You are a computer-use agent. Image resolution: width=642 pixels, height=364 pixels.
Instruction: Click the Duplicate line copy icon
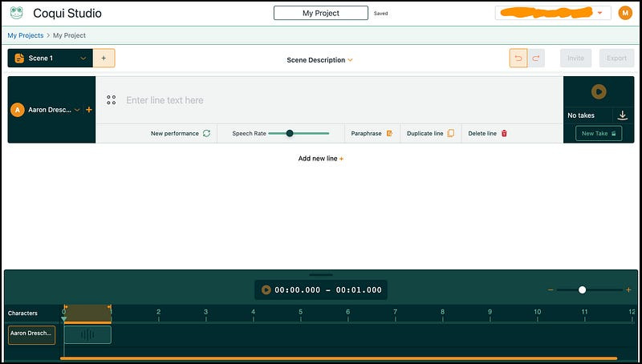451,133
